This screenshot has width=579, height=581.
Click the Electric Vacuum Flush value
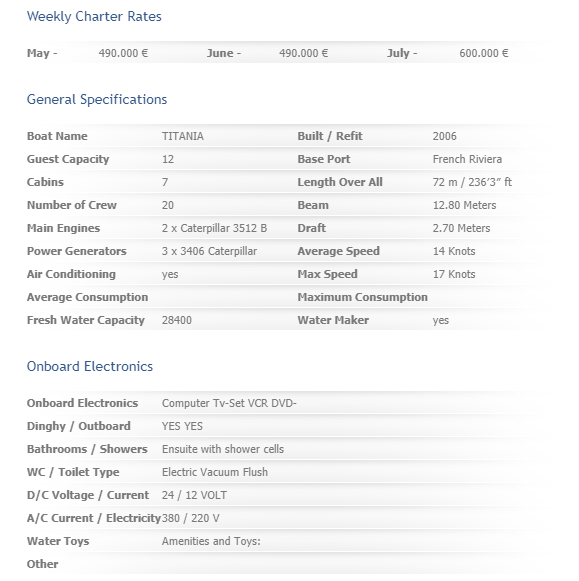pos(215,472)
